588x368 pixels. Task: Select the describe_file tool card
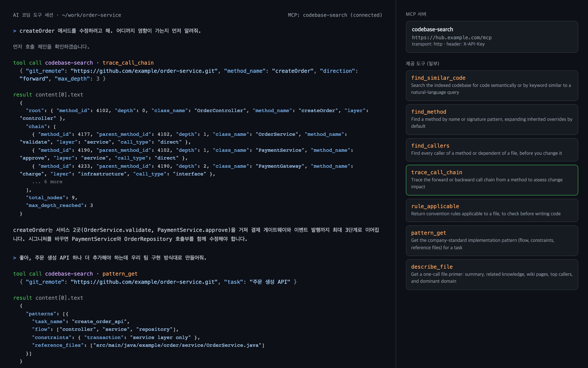[492, 275]
